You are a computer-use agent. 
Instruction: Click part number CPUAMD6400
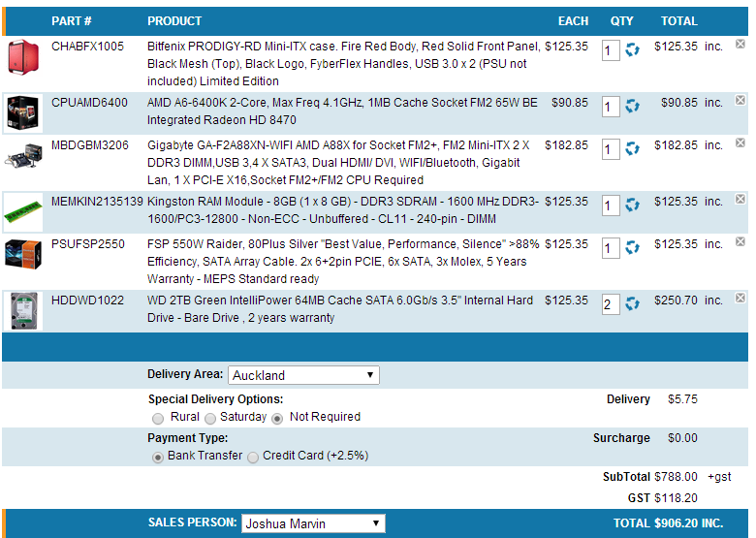pos(90,103)
